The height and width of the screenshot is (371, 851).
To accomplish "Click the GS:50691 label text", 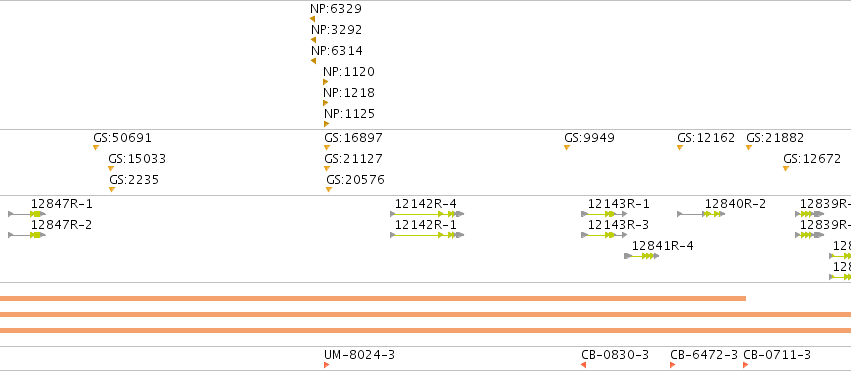I will click(x=123, y=138).
